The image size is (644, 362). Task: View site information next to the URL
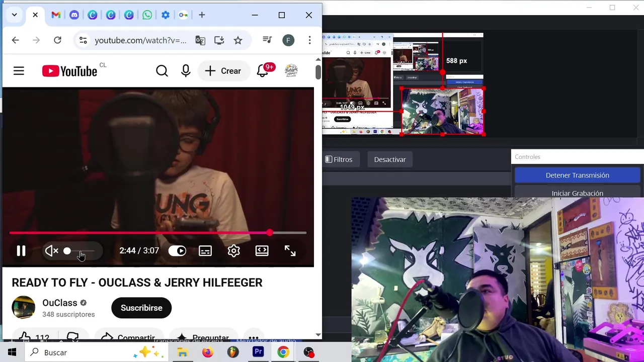(83, 40)
